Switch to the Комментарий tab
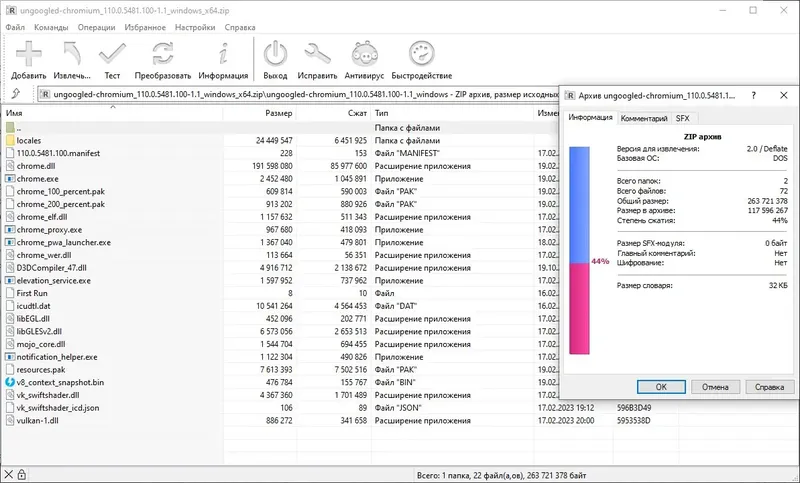The image size is (800, 483). click(x=644, y=118)
